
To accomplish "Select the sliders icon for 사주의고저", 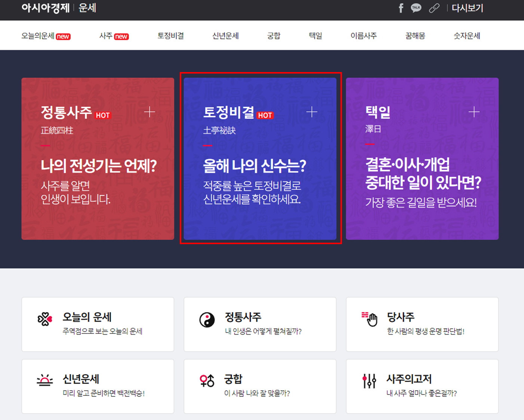I will [369, 380].
